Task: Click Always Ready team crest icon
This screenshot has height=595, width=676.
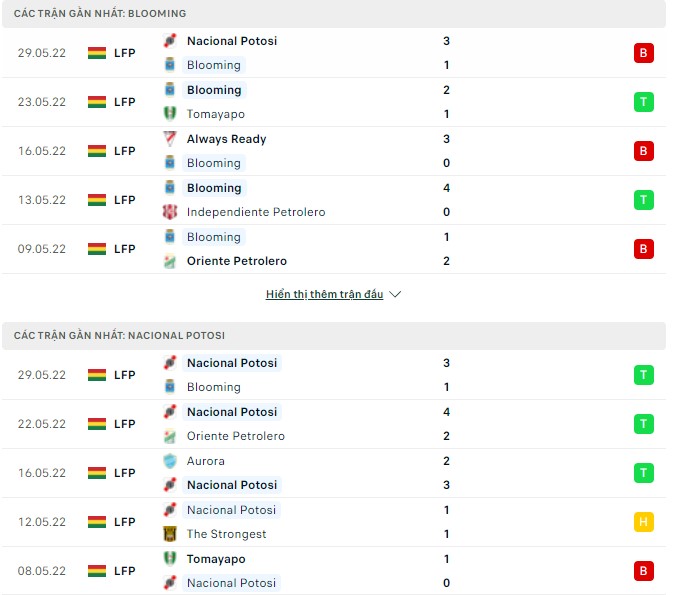Action: 169,139
